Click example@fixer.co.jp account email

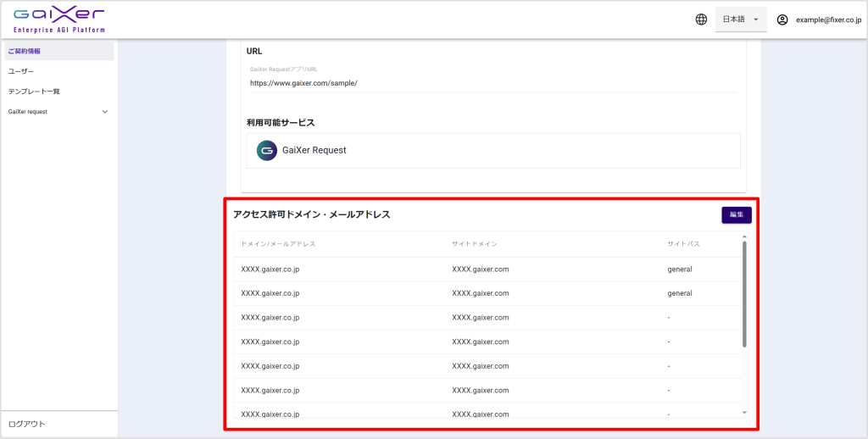pos(828,19)
